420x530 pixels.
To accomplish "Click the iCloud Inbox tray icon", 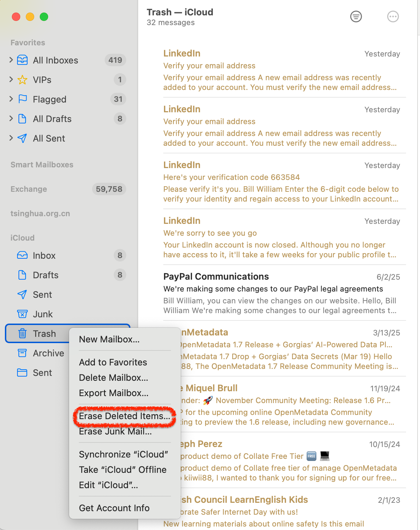I will (x=22, y=255).
